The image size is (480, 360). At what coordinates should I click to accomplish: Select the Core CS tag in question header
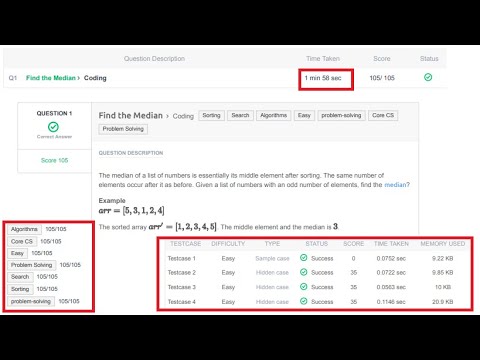[x=383, y=115]
